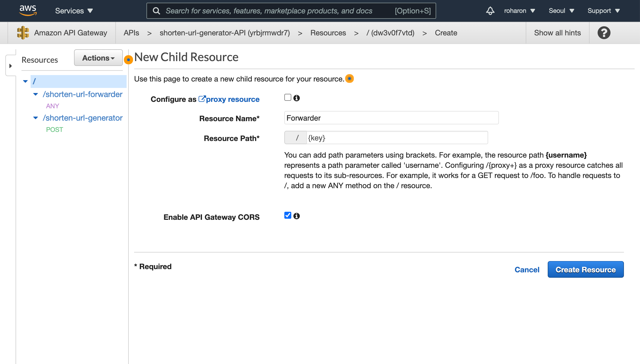Open the notifications bell icon
Viewport: 640px width, 364px height.
490,11
